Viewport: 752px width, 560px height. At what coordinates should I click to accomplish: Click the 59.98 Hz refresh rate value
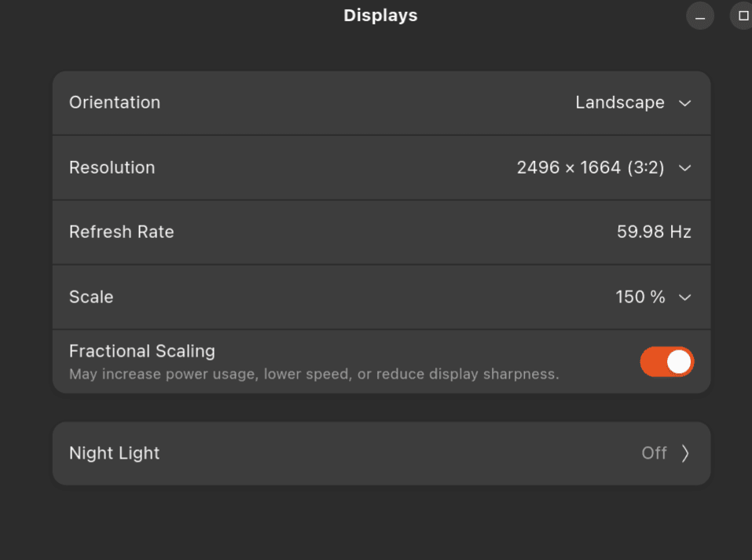click(654, 232)
